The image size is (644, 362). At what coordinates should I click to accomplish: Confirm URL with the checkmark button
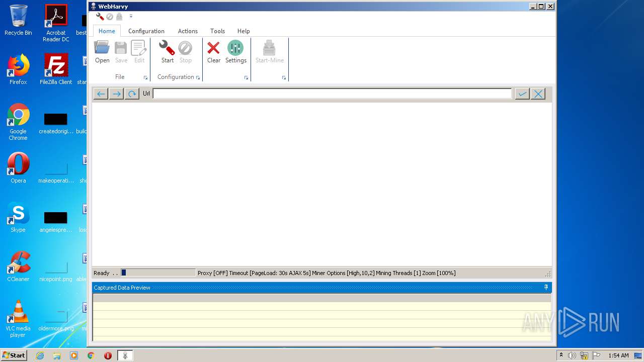pos(522,94)
